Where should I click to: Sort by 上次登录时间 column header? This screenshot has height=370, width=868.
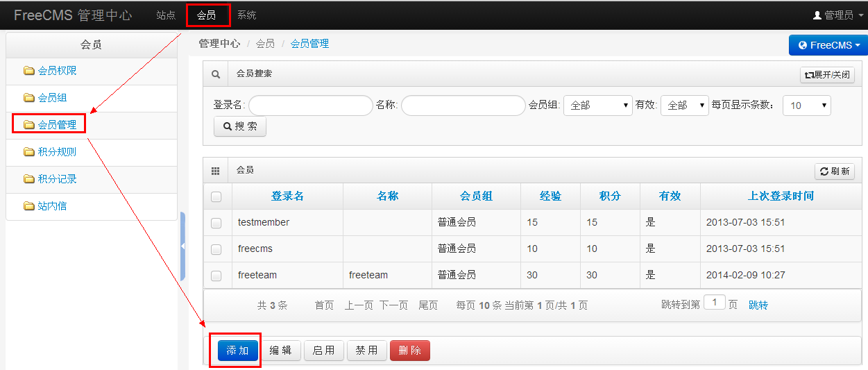tap(781, 196)
